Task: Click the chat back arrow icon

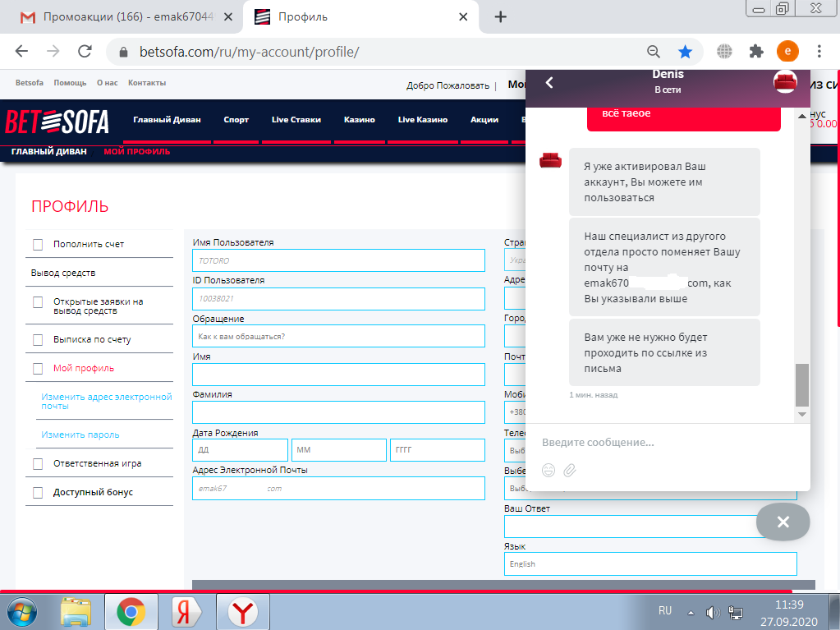Action: tap(549, 82)
